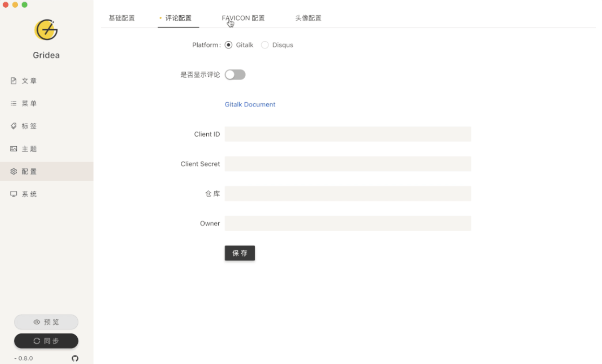The image size is (602, 364).
Task: Select the Gitalk platform radio button
Action: point(228,45)
